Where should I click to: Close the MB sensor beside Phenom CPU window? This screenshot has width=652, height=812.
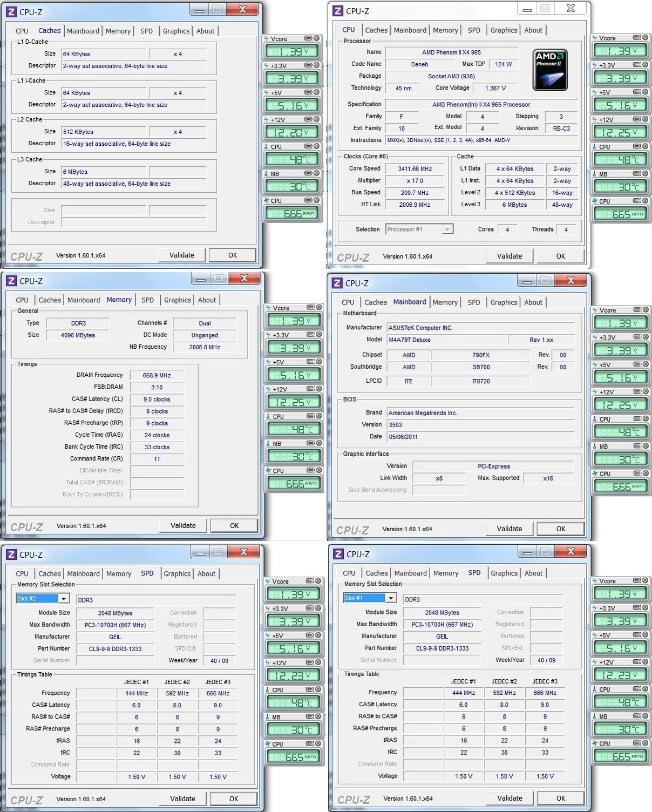(x=645, y=174)
